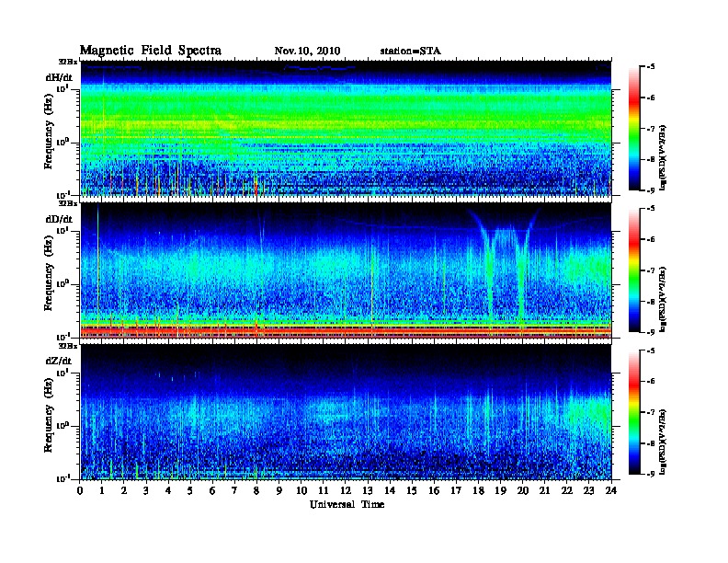Click hour "5" on the time axis
This screenshot has width=728, height=563.
click(190, 491)
